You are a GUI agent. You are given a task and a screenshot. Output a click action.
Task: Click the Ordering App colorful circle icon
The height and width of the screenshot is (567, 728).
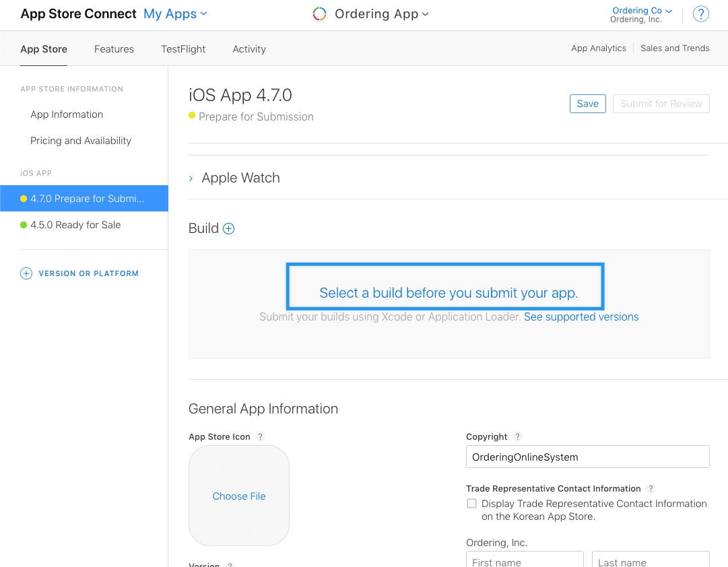[x=319, y=14]
